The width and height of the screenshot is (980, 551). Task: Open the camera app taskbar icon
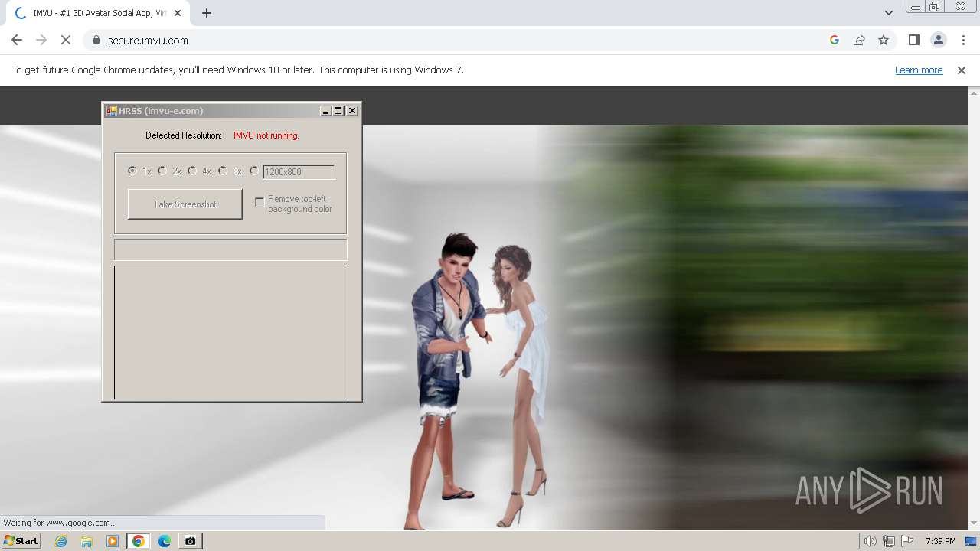(x=190, y=541)
